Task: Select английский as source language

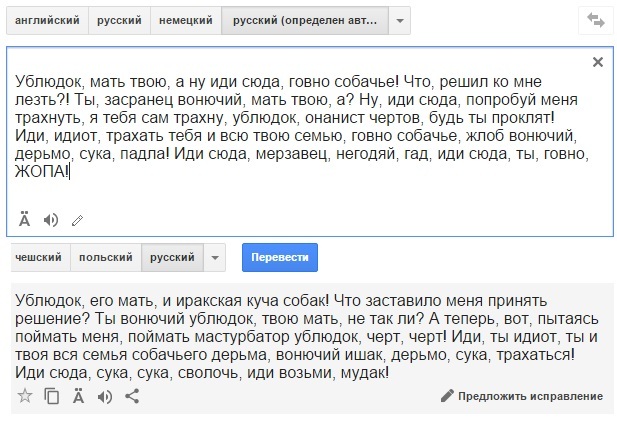Action: click(x=47, y=20)
